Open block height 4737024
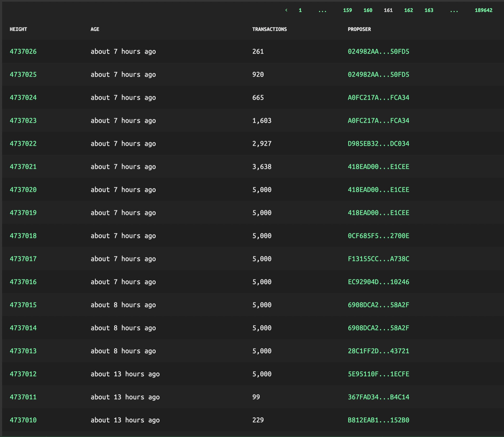The image size is (504, 437). click(23, 98)
